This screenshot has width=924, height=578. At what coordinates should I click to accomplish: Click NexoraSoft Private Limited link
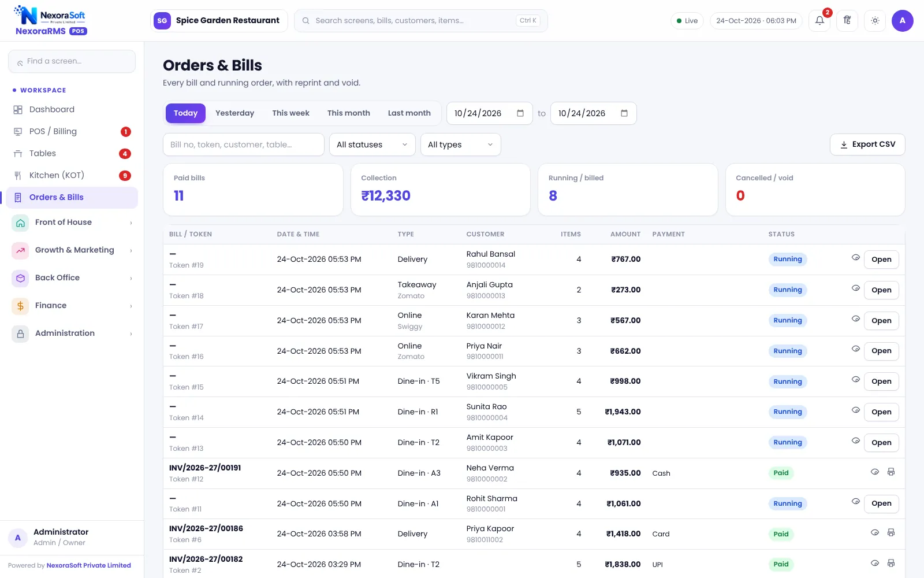(88, 565)
